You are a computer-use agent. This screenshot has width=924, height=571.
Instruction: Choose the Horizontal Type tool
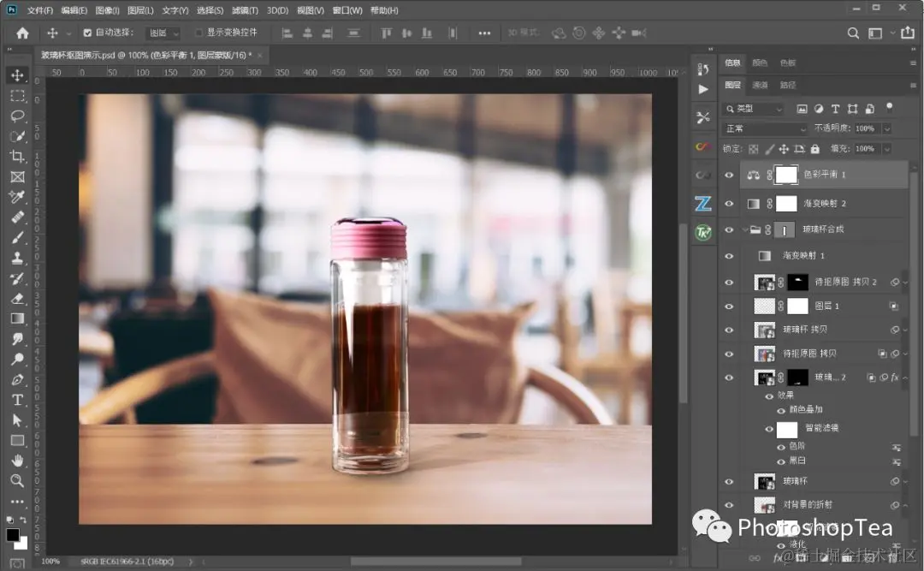18,400
